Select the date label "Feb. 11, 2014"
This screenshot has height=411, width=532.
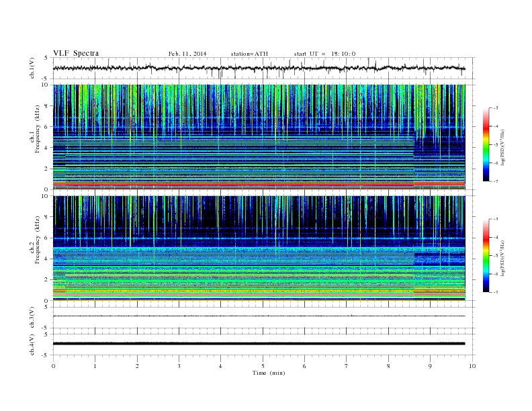(187, 54)
